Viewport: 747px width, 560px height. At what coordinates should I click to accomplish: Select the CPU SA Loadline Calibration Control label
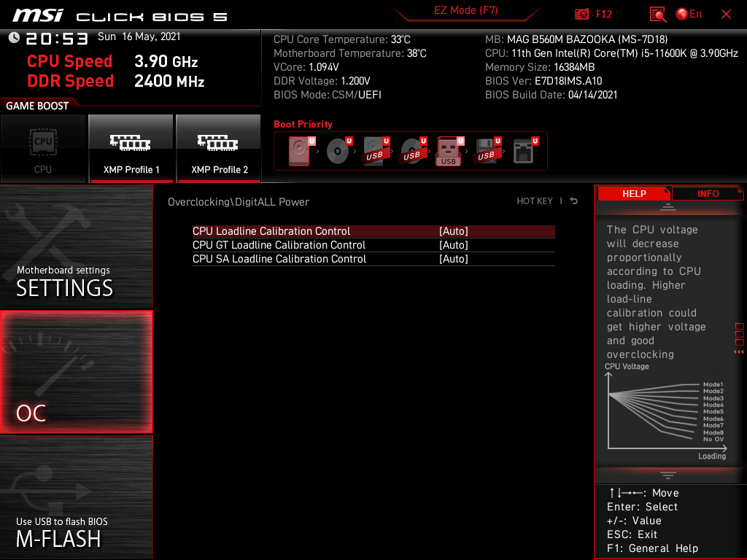(x=279, y=259)
